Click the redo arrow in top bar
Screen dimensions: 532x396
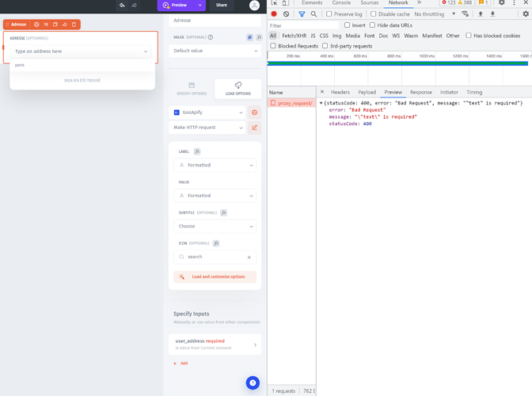(x=135, y=5)
